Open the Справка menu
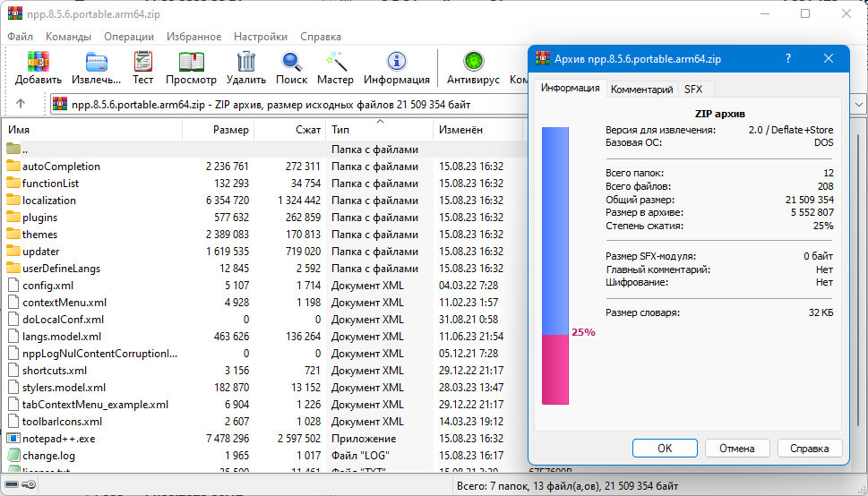 321,37
